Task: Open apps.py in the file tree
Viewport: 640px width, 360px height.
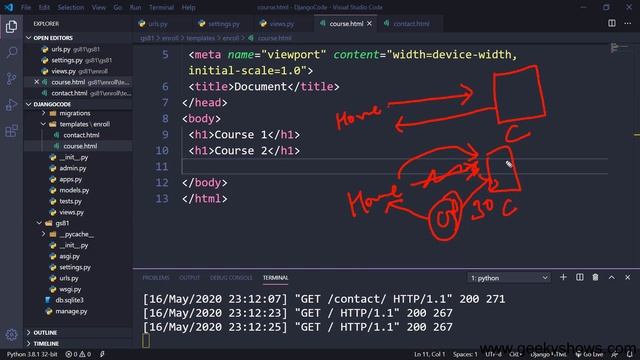Action: pyautogui.click(x=70, y=179)
